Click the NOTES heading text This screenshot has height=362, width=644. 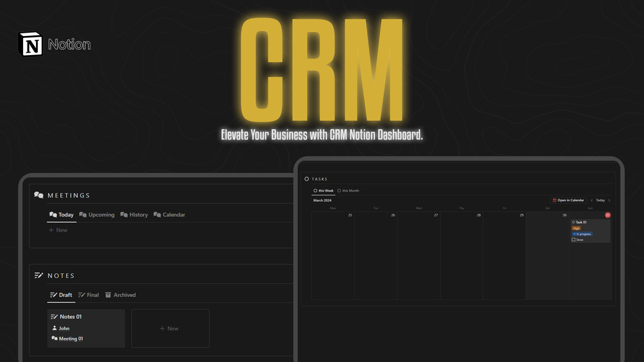(61, 276)
